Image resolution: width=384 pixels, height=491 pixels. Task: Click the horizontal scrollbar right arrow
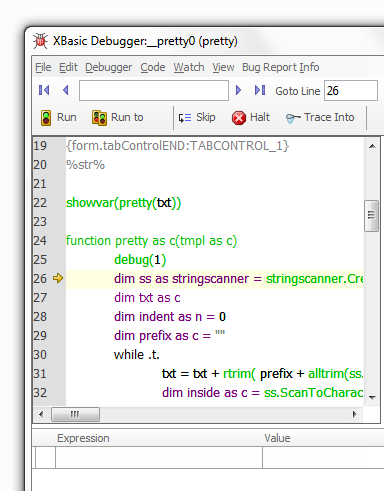tap(355, 414)
